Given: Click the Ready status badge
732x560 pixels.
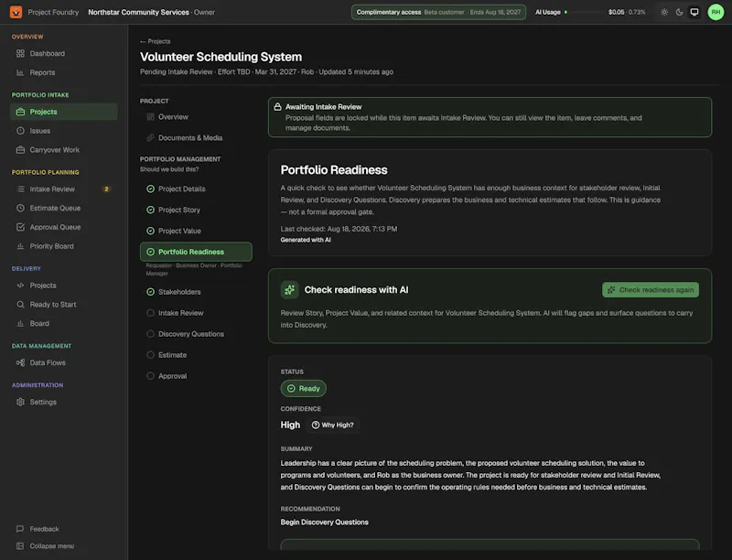Looking at the screenshot, I should point(304,389).
